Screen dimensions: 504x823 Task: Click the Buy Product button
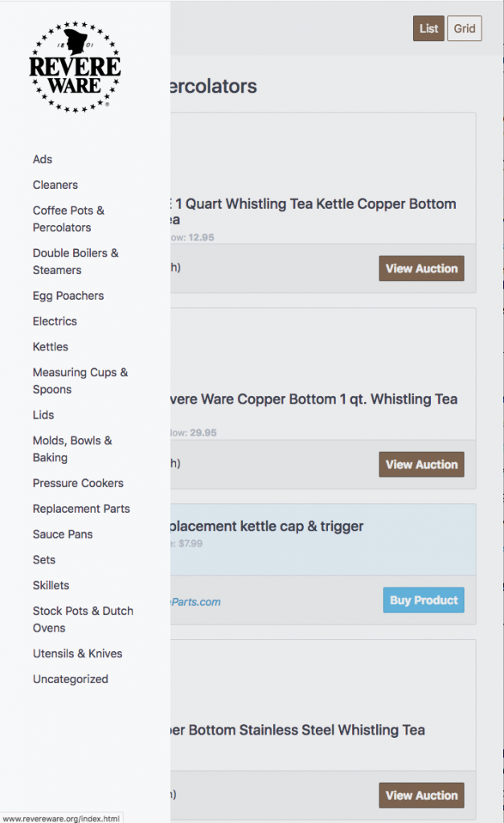(424, 600)
